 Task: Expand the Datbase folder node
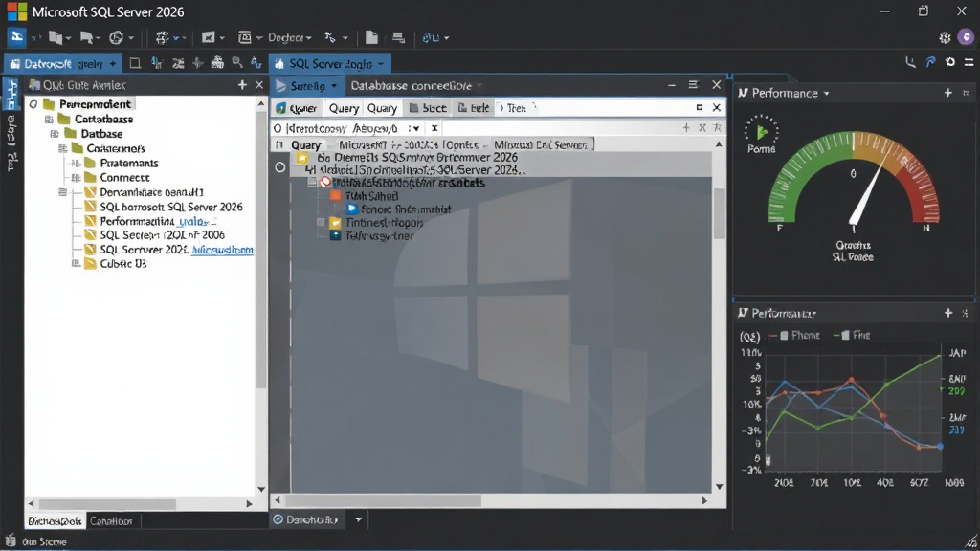click(55, 134)
